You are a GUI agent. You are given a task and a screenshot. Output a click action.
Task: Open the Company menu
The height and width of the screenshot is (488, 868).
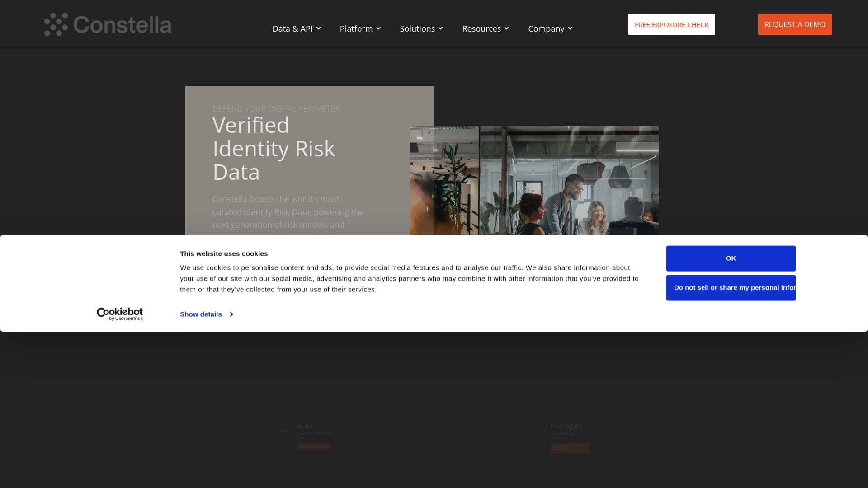(550, 28)
